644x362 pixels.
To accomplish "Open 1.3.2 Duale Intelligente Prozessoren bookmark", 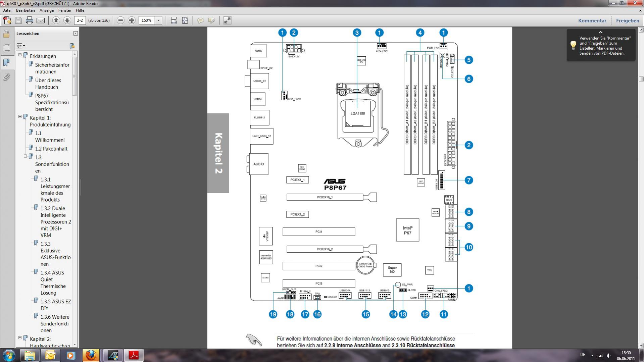I will (x=56, y=222).
